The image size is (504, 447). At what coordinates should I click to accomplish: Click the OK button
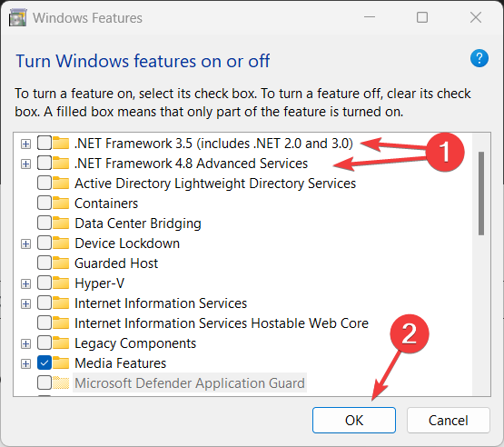click(x=354, y=421)
